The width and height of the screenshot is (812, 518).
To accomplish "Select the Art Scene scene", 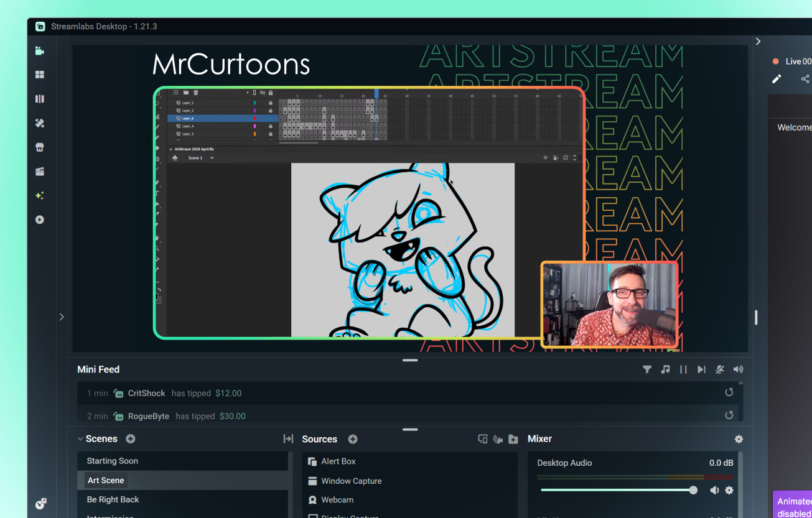I will [x=183, y=480].
